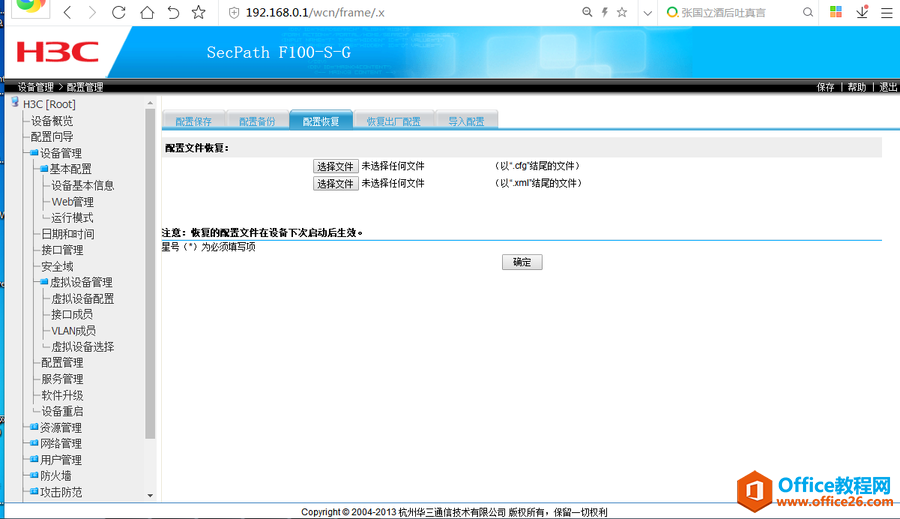900x519 pixels.
Task: Expand the 用户管理 folder icon
Action: pyautogui.click(x=34, y=459)
